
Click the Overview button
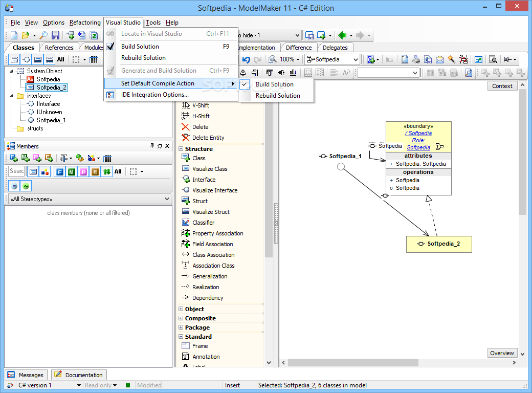[x=502, y=353]
